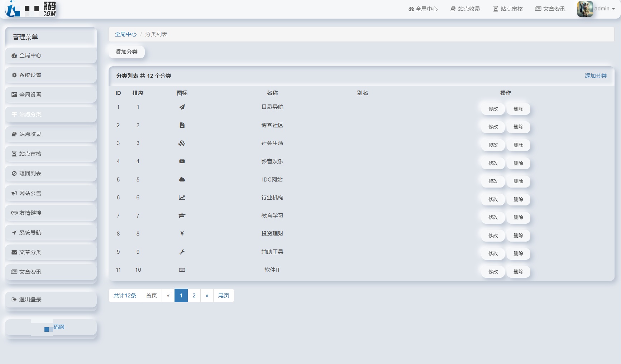The width and height of the screenshot is (621, 364).
Task: Click the wrench icon for 辅助工具
Action: [182, 252]
